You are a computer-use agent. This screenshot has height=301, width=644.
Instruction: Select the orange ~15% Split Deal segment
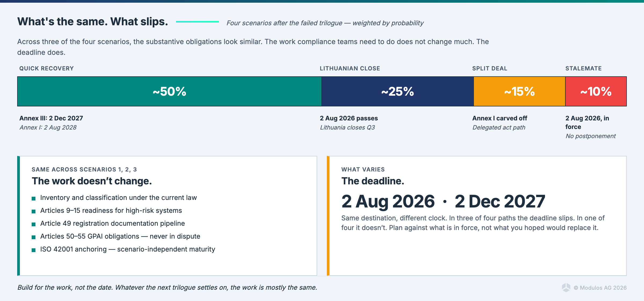click(519, 91)
